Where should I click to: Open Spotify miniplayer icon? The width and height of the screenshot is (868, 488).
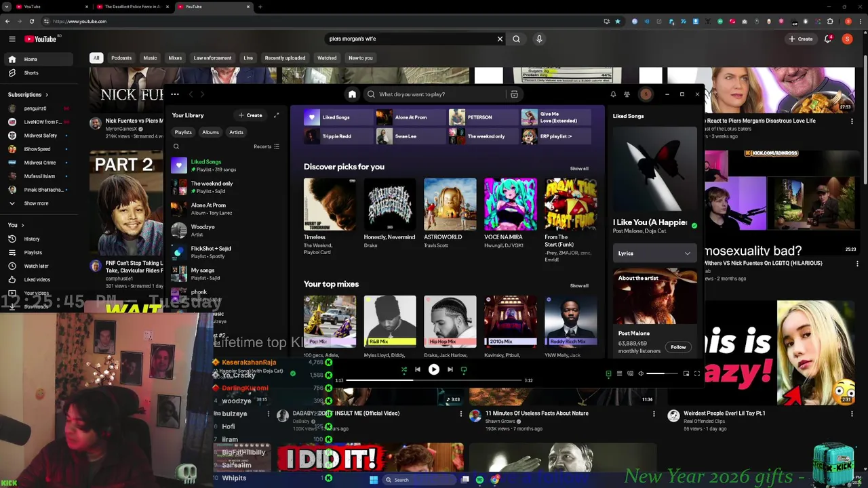686,373
